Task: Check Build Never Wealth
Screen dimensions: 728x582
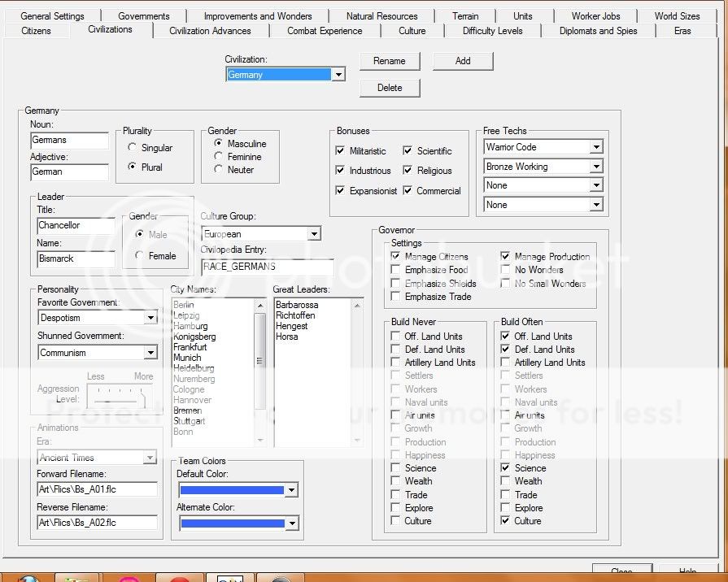Action: pyautogui.click(x=395, y=481)
